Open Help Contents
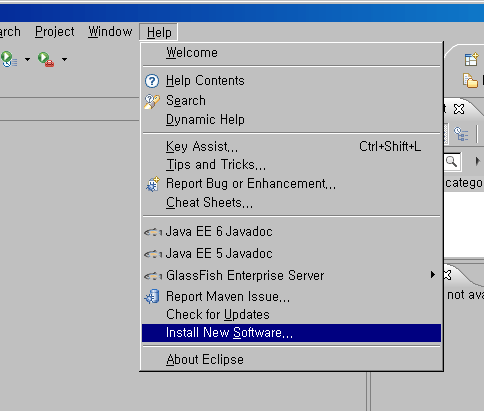Screen dimensions: 484x411 (291, 81)
